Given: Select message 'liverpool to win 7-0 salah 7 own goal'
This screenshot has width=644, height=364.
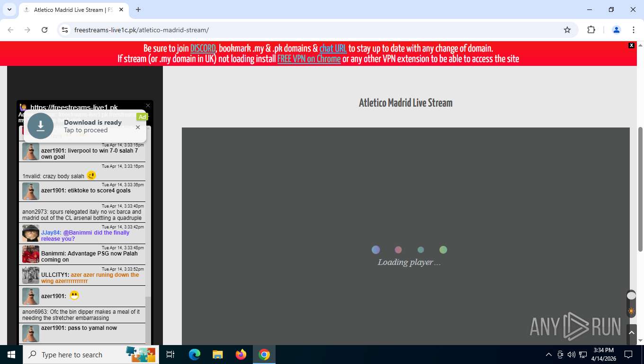Looking at the screenshot, I should click(x=89, y=154).
